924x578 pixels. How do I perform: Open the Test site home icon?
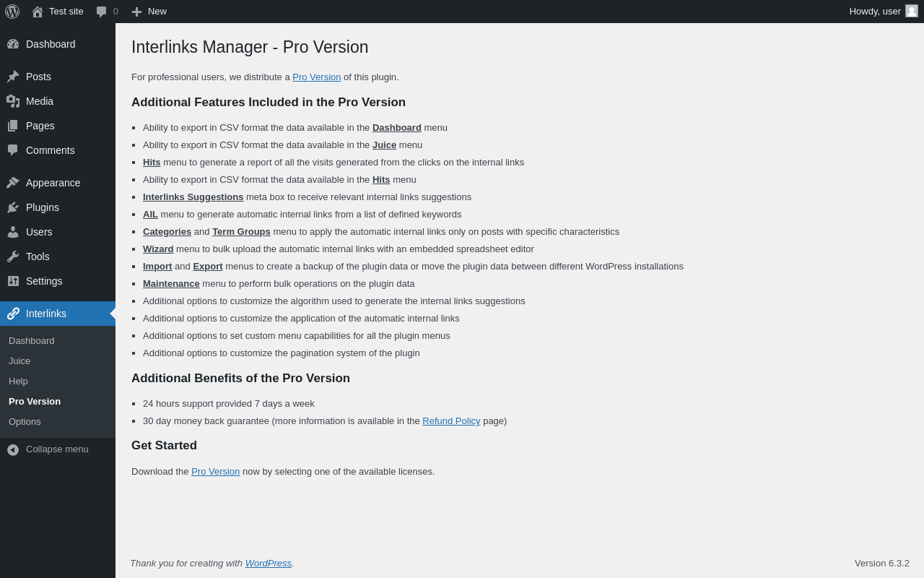(x=38, y=12)
